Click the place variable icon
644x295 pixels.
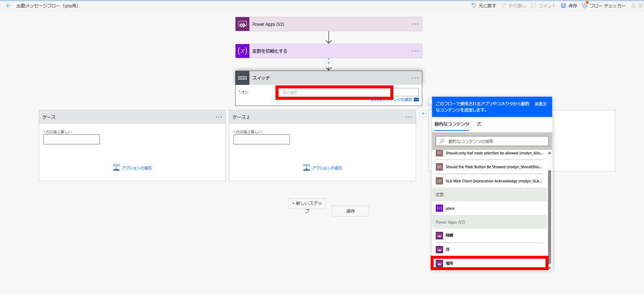tap(439, 209)
